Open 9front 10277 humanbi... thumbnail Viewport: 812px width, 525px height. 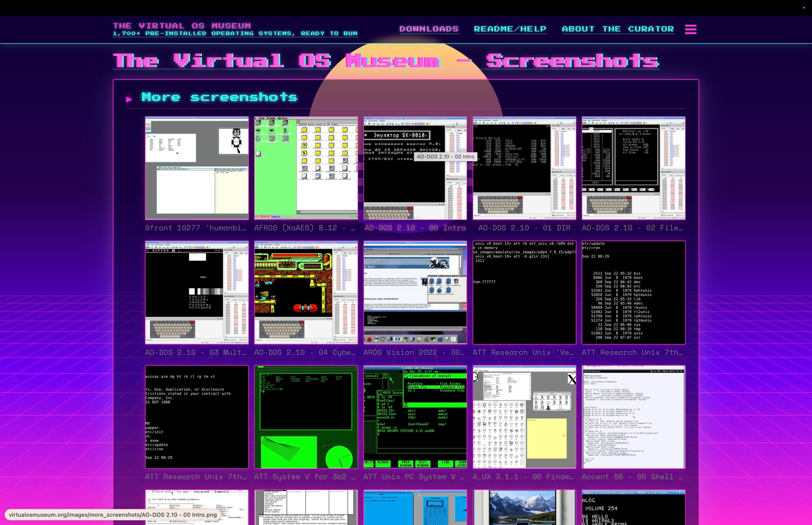[197, 168]
